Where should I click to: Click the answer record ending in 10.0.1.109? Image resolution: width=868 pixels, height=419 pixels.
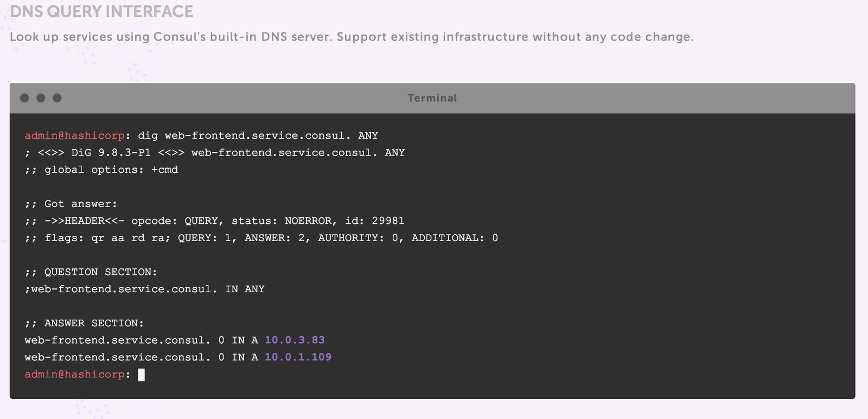[178, 357]
